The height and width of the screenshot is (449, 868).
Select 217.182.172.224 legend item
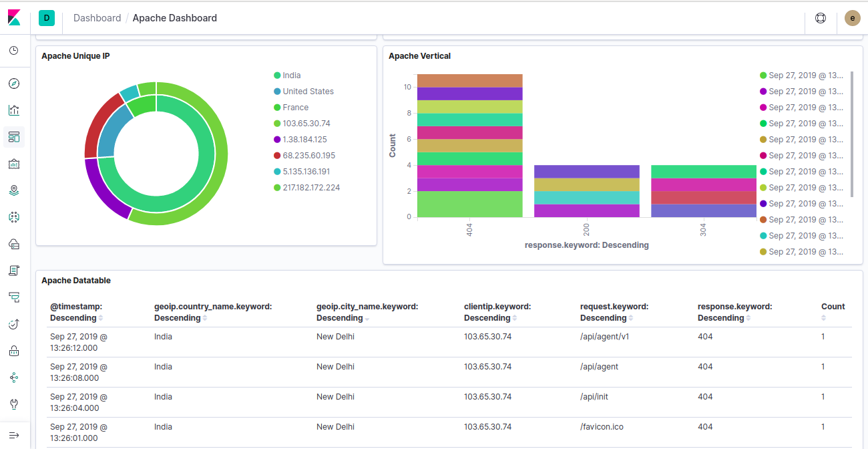point(306,188)
